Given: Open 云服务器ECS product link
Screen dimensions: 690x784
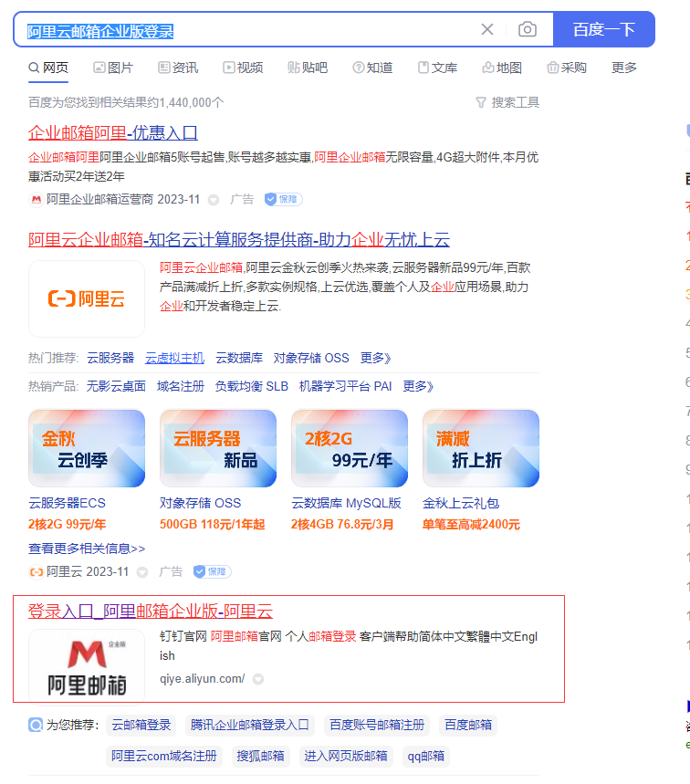Looking at the screenshot, I should [67, 503].
